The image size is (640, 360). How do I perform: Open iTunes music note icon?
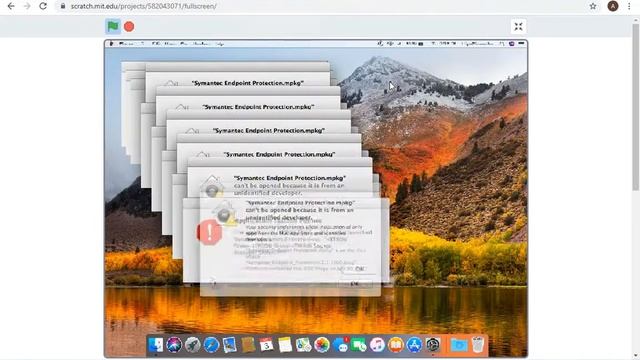pos(377,345)
